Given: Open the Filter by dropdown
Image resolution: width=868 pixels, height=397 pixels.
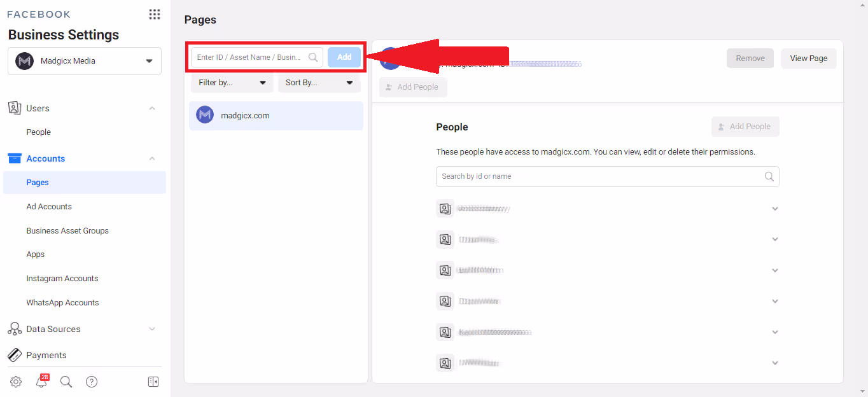Looking at the screenshot, I should tap(232, 83).
